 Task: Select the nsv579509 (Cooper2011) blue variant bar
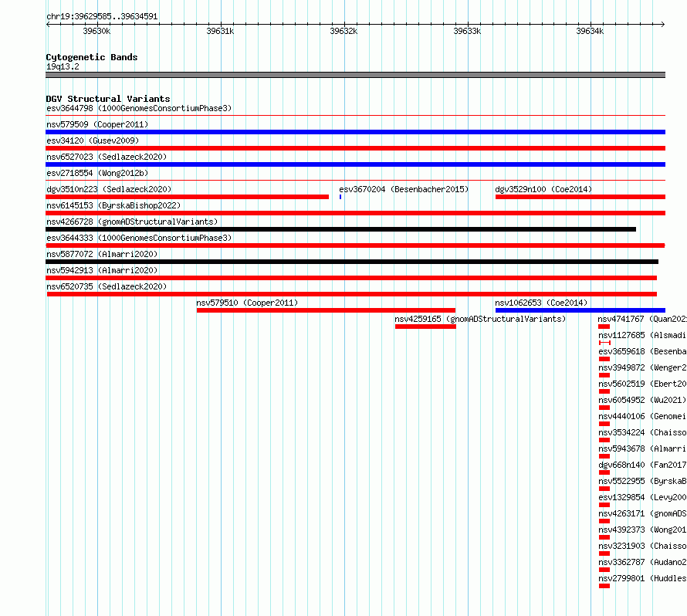coord(355,132)
